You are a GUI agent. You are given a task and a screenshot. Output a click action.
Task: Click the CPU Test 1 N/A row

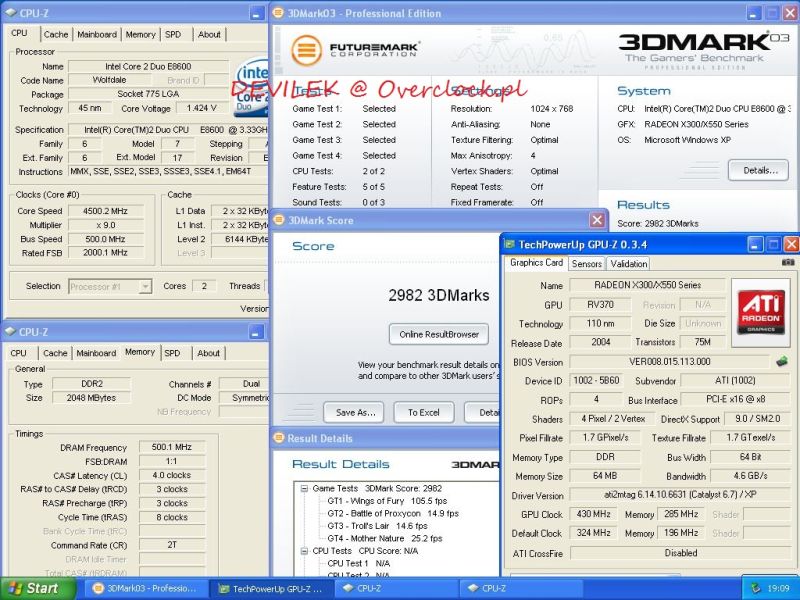[x=358, y=563]
